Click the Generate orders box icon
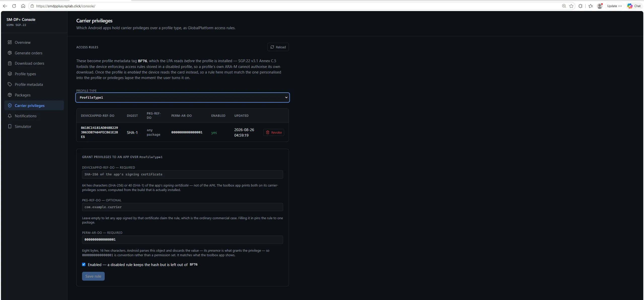Image resolution: width=644 pixels, height=300 pixels. pyautogui.click(x=10, y=53)
